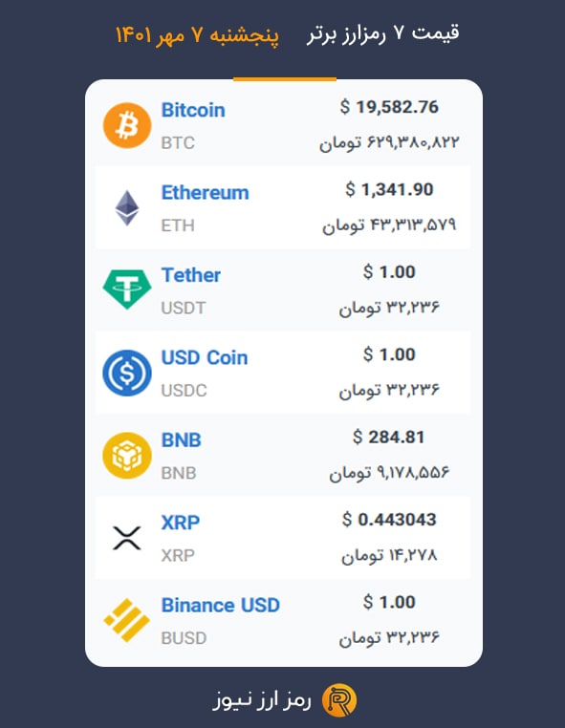565x728 pixels.
Task: Click the orange date heading text
Action: tap(197, 35)
